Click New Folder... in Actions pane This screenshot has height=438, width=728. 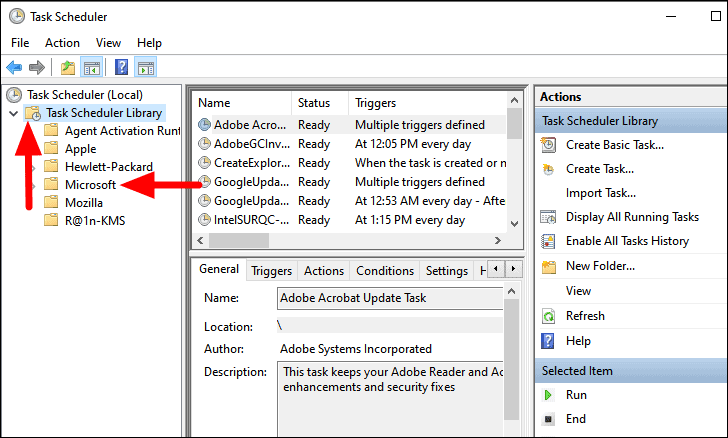pyautogui.click(x=600, y=266)
